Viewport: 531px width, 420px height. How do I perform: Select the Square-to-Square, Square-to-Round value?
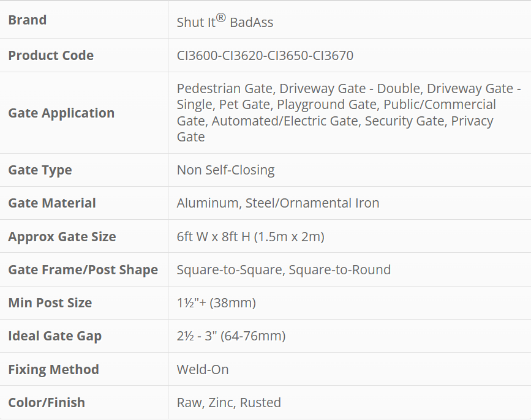click(284, 270)
